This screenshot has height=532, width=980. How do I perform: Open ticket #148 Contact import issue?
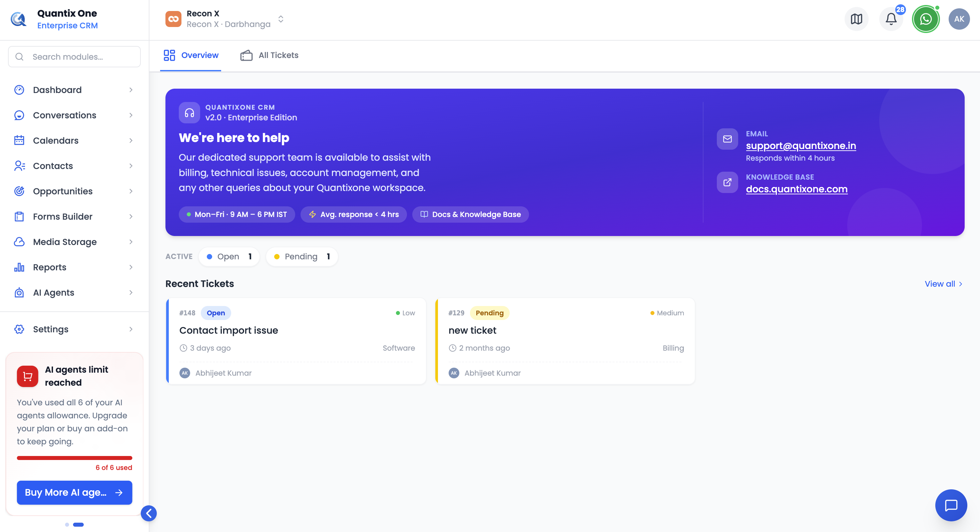296,341
